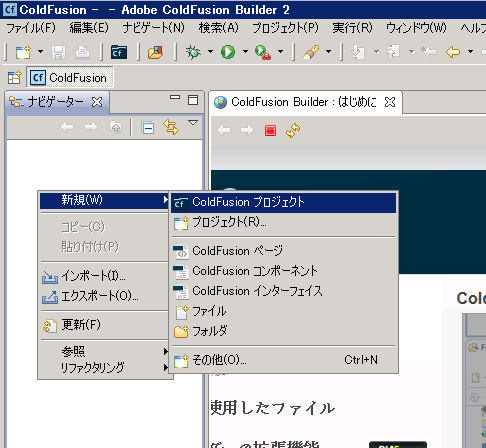Click the ColdFusion cf toolbar icon
Image resolution: width=486 pixels, height=448 pixels.
(119, 52)
